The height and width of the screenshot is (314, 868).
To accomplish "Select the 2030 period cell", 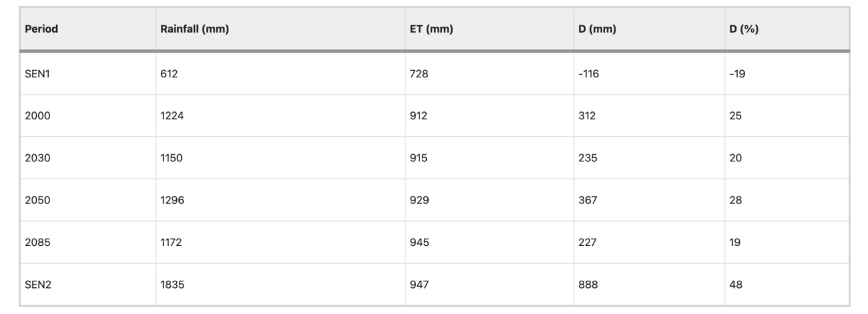I will [37, 158].
